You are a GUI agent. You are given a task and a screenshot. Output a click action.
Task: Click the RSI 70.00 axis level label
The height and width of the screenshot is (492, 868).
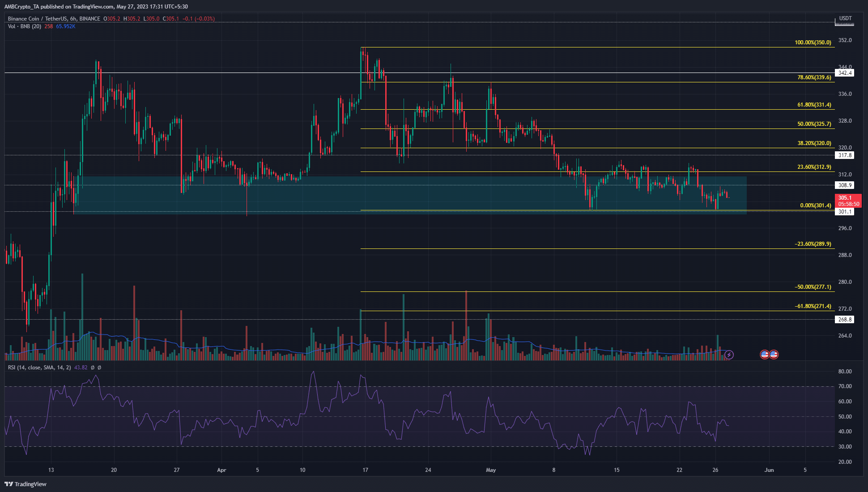click(x=845, y=386)
